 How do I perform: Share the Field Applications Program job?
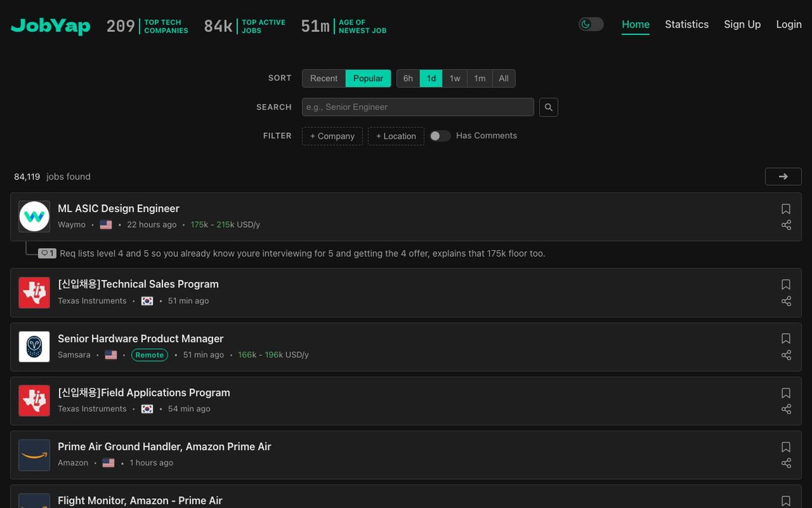[x=786, y=409]
